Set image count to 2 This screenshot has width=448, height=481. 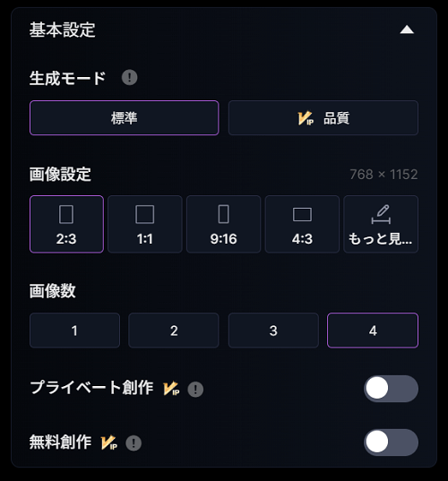click(x=174, y=331)
